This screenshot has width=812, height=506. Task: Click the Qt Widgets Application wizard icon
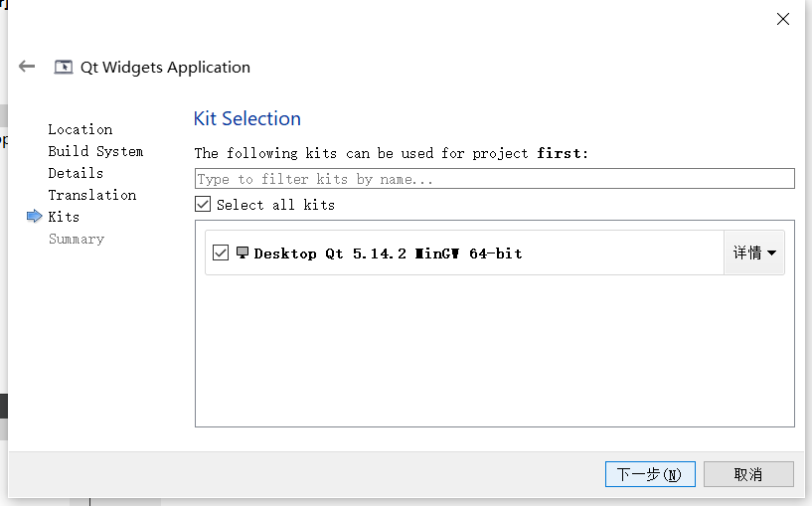coord(64,67)
